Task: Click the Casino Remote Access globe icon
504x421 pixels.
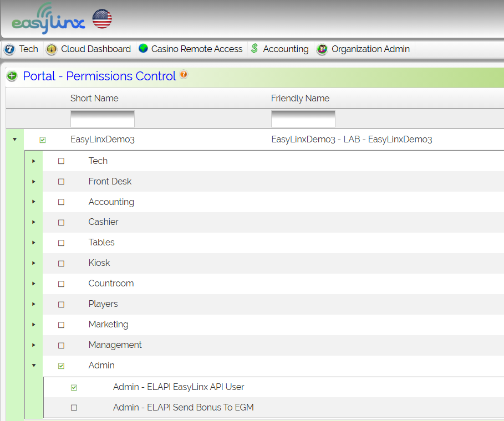Action: [143, 49]
